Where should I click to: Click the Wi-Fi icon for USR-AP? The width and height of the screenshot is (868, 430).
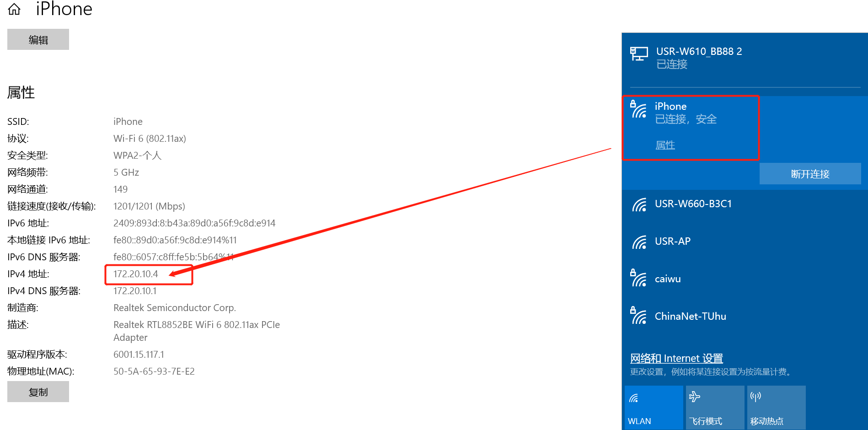coord(639,242)
